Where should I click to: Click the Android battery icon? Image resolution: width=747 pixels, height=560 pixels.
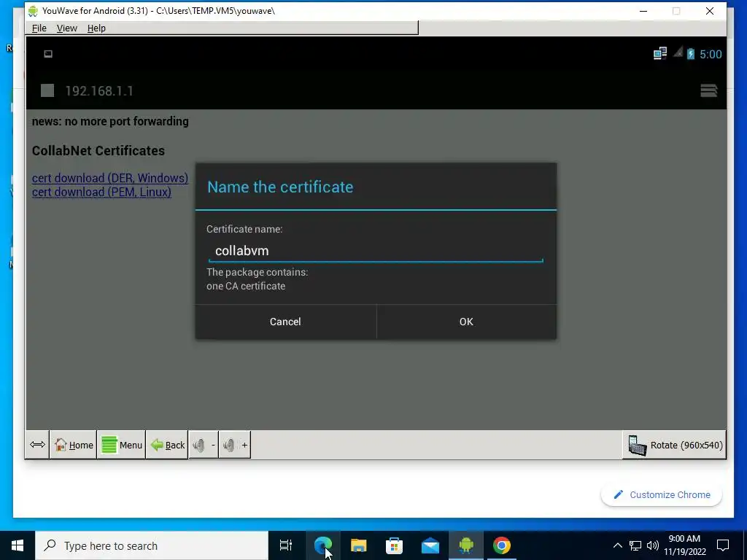pyautogui.click(x=691, y=54)
